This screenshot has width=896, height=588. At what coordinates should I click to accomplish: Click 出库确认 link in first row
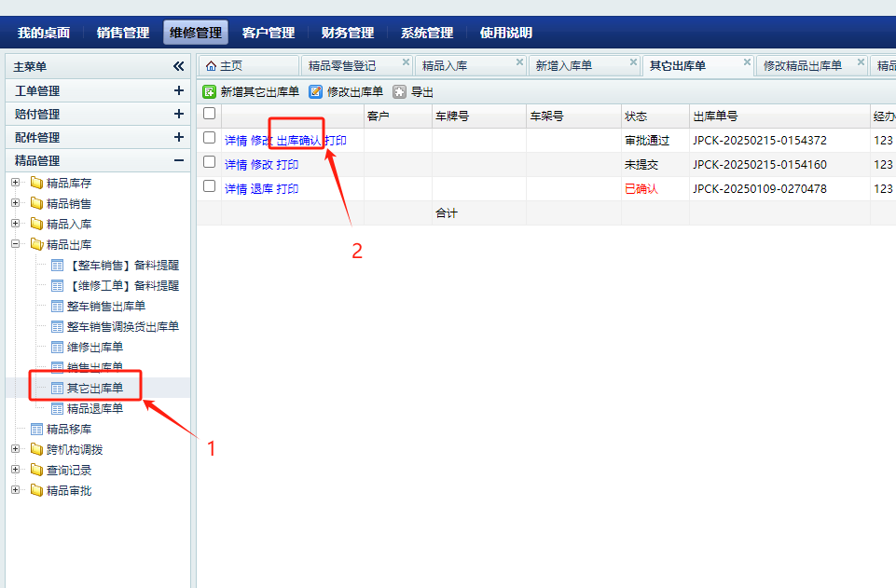(298, 141)
